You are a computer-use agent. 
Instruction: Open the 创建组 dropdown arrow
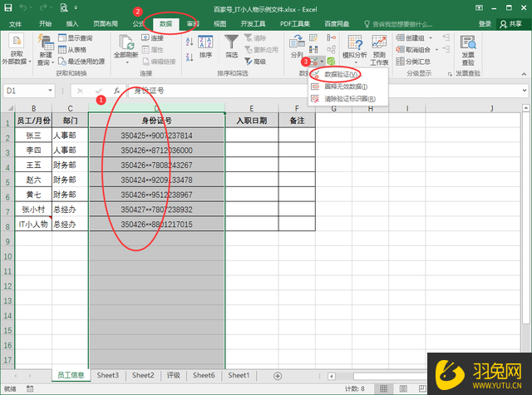(x=431, y=37)
